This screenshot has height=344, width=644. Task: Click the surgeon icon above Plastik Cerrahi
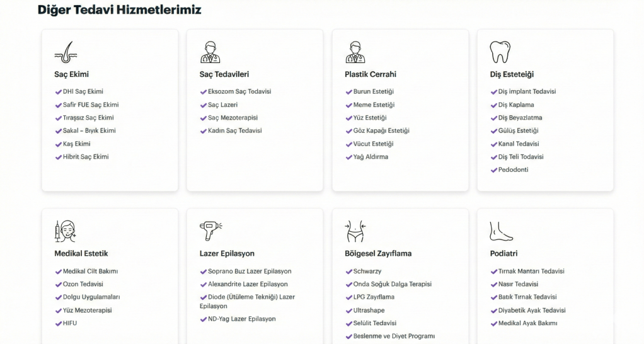coord(355,52)
